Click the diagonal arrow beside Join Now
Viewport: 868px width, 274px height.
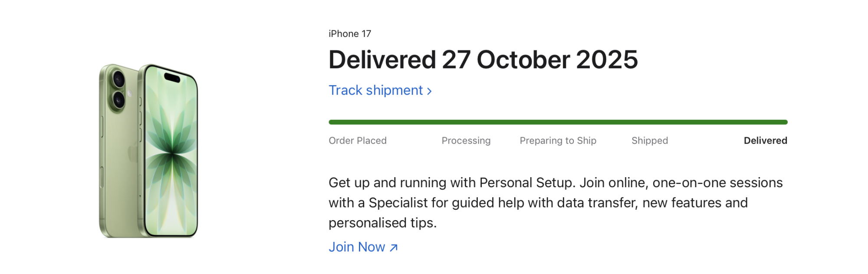[393, 248]
